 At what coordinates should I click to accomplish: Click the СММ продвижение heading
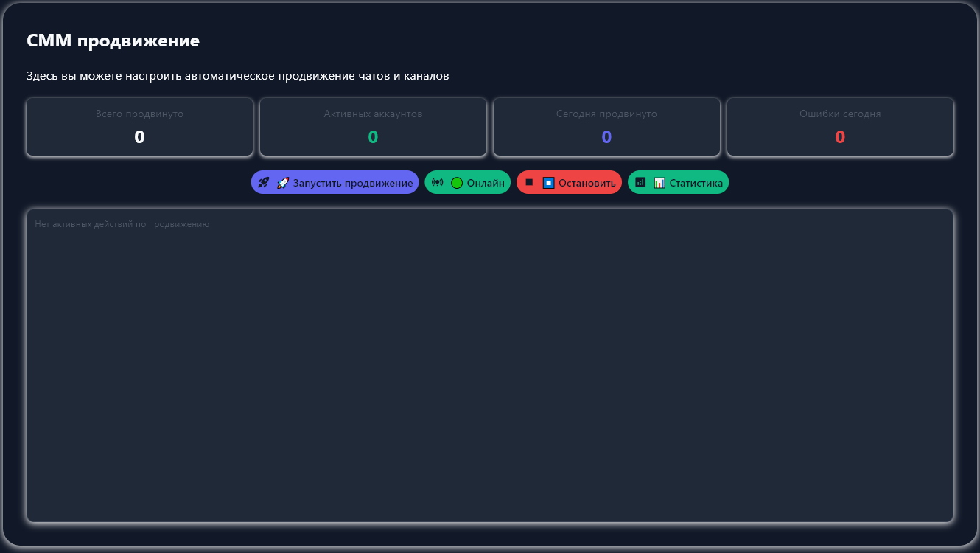pos(113,41)
